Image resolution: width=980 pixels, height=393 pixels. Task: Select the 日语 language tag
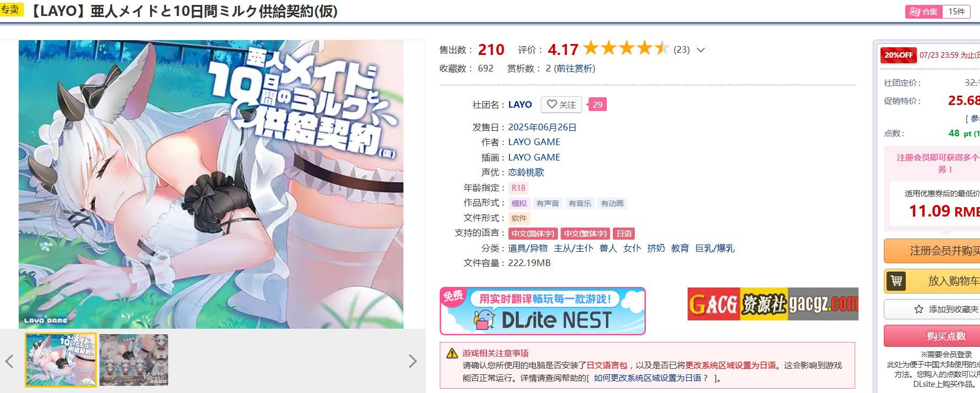[624, 234]
